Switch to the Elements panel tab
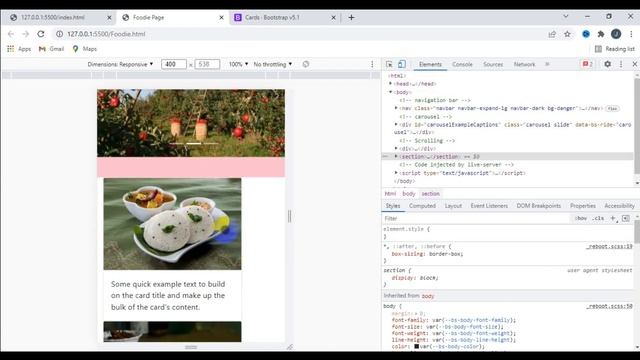This screenshot has height=360, width=640. tap(430, 64)
